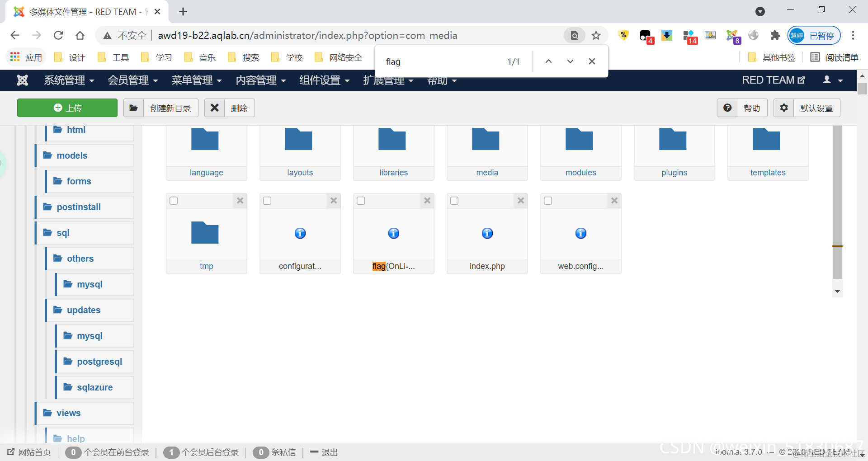Jump to next find result

(x=570, y=61)
